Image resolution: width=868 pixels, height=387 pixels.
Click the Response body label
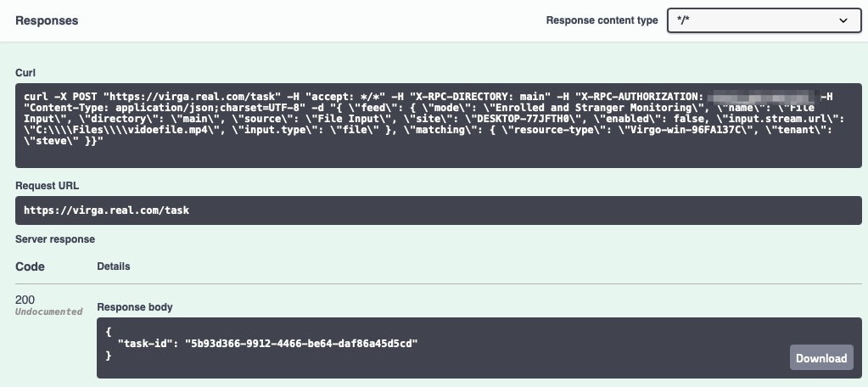coord(136,307)
